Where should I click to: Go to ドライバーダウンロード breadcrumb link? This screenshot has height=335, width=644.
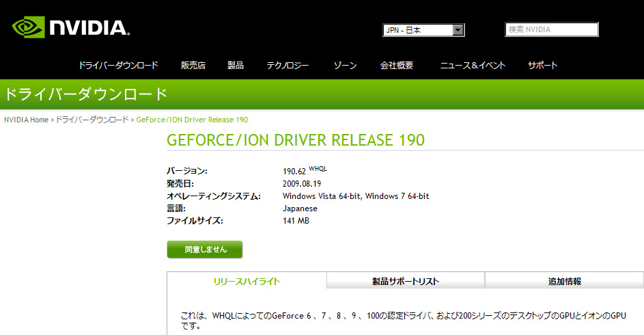point(92,120)
